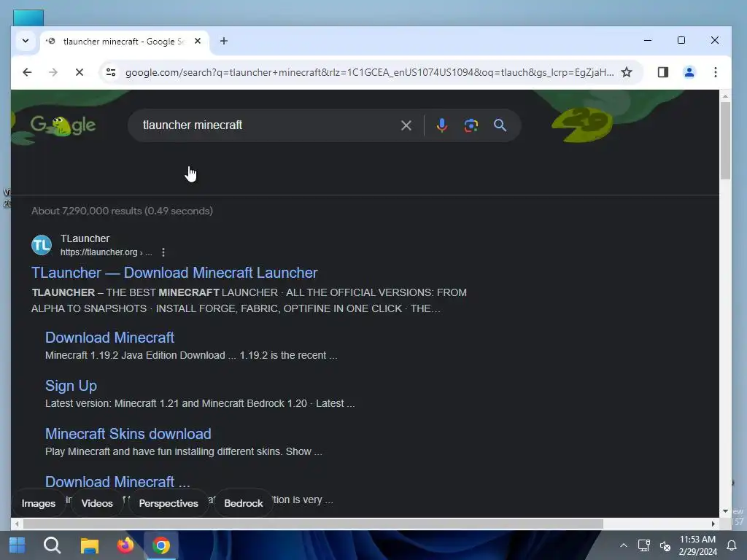Open Minecraft Skins download sitelink
The height and width of the screenshot is (560, 747).
click(128, 434)
